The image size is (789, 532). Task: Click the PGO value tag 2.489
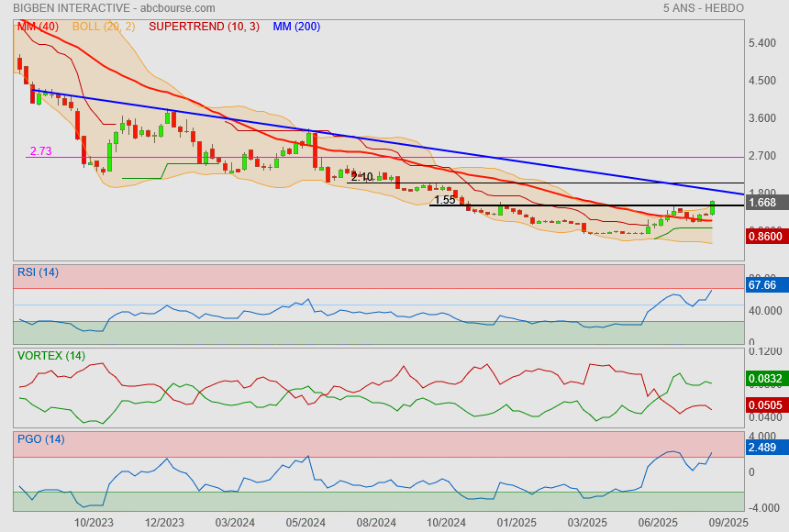[x=764, y=447]
